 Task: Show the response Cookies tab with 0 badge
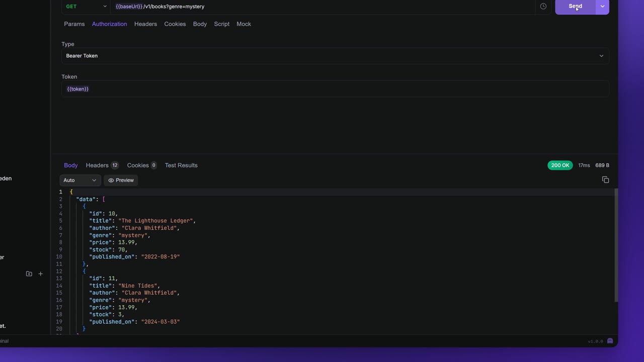tap(142, 165)
